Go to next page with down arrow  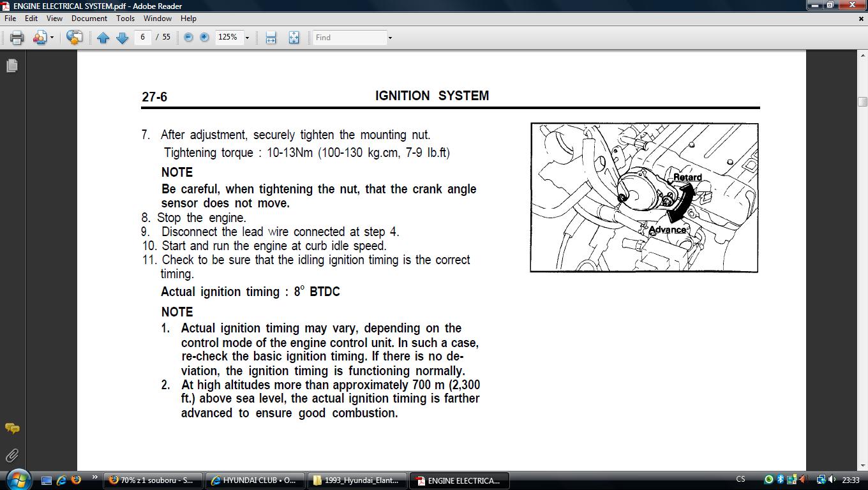coord(122,38)
